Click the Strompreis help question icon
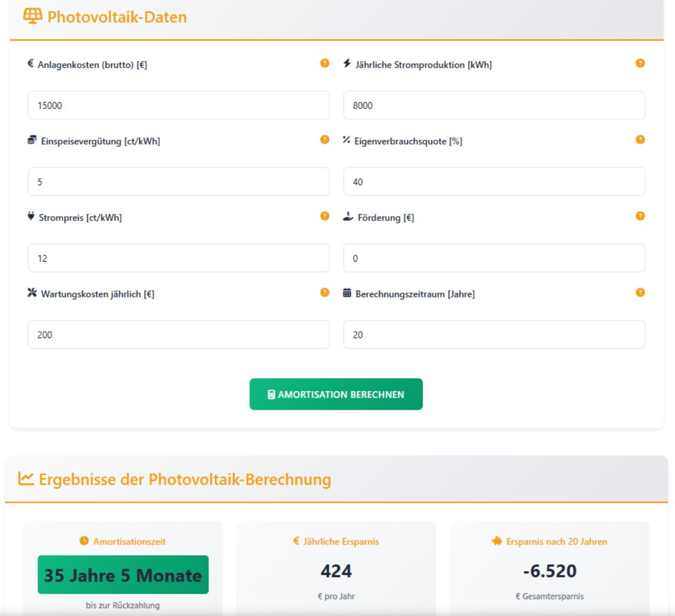 (x=325, y=216)
